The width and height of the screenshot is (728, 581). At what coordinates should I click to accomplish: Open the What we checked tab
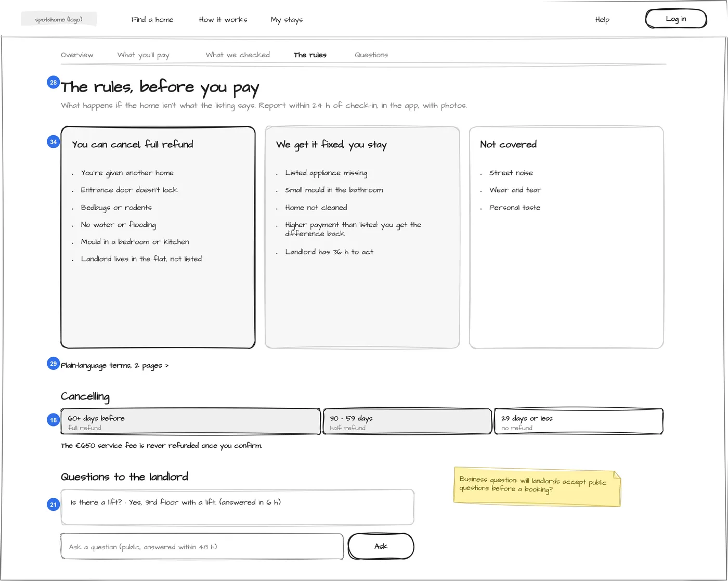click(x=238, y=55)
